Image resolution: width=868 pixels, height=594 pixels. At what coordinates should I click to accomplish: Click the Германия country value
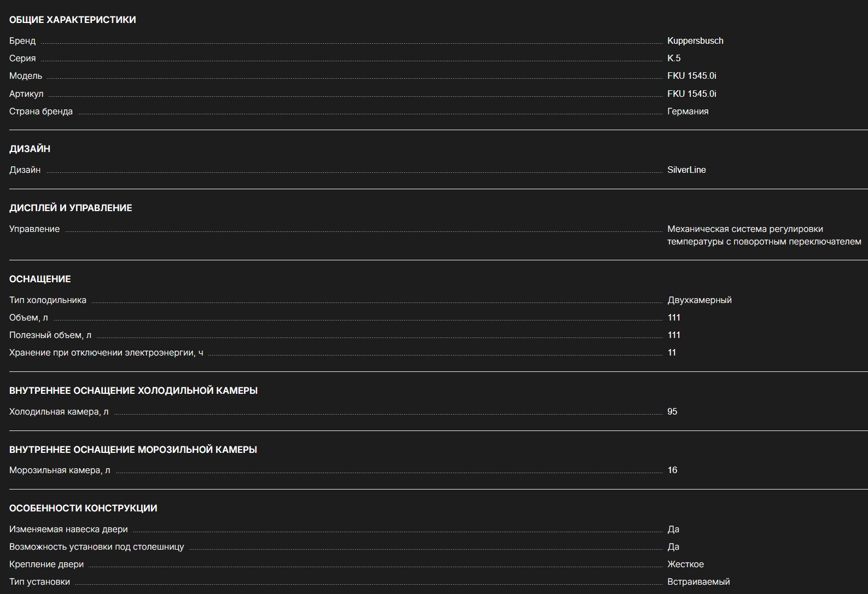(688, 112)
